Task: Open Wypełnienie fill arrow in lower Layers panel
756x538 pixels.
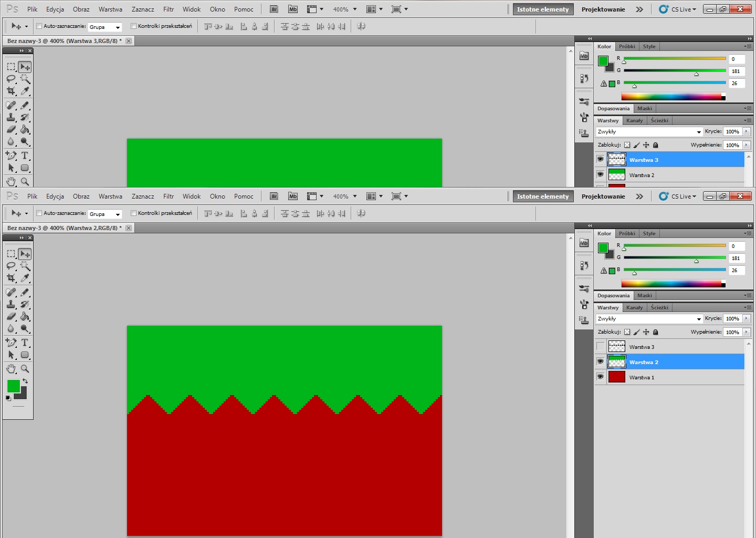Action: coord(747,332)
